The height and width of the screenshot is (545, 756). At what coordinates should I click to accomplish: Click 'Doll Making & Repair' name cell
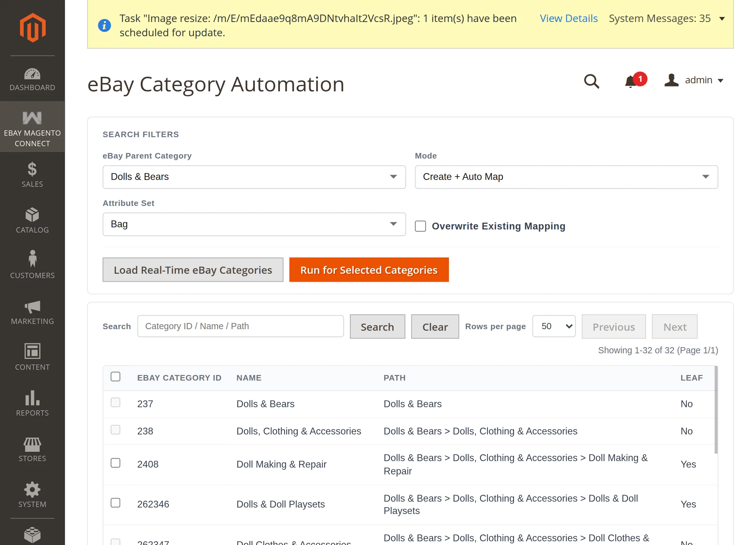tap(281, 464)
